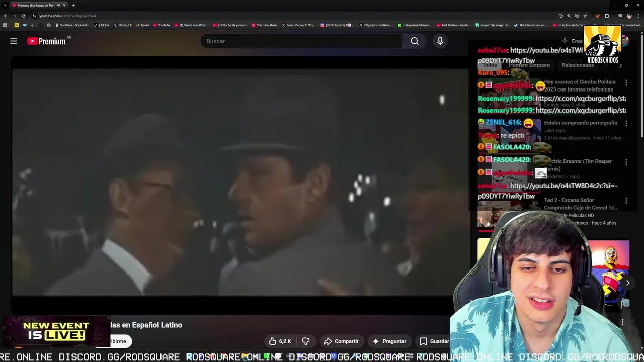This screenshot has width=644, height=362.
Task: Show more filter chips with right arrow
Action: [x=620, y=65]
